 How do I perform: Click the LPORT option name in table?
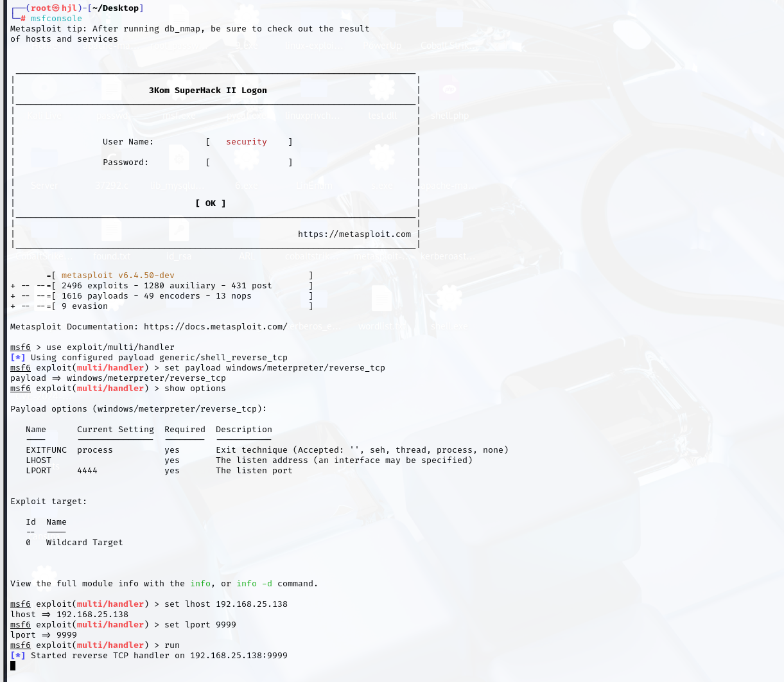pyautogui.click(x=39, y=471)
